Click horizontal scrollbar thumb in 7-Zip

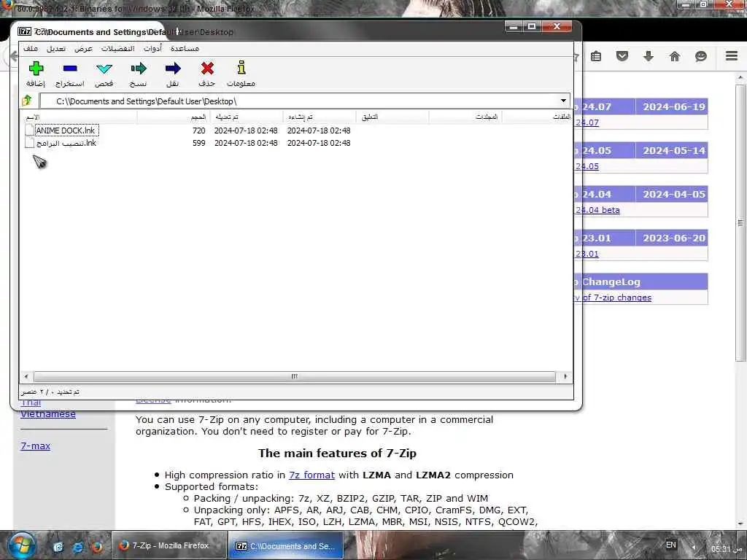295,376
